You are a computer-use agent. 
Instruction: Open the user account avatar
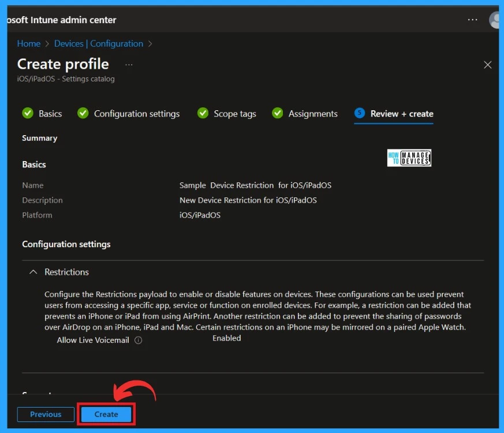(494, 20)
